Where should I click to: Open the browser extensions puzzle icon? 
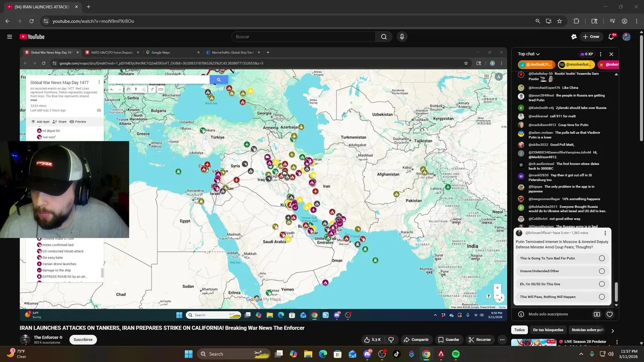[x=577, y=21]
